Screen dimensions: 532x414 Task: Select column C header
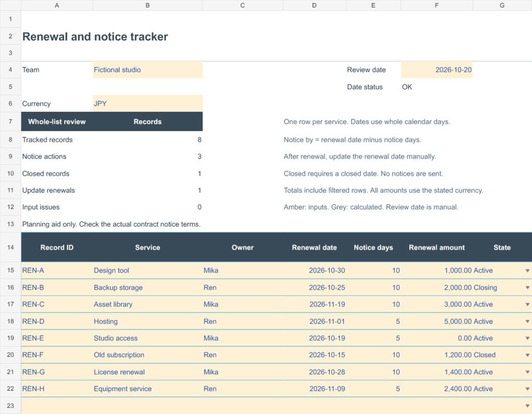[243, 5]
